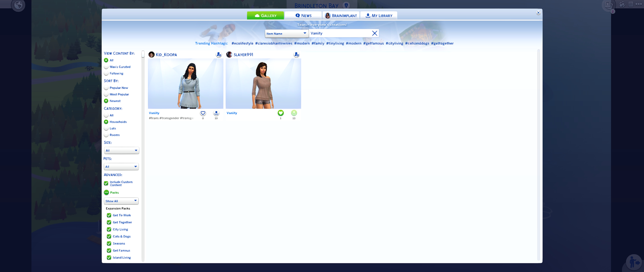Open Slayer991's avatar profile

click(x=229, y=54)
